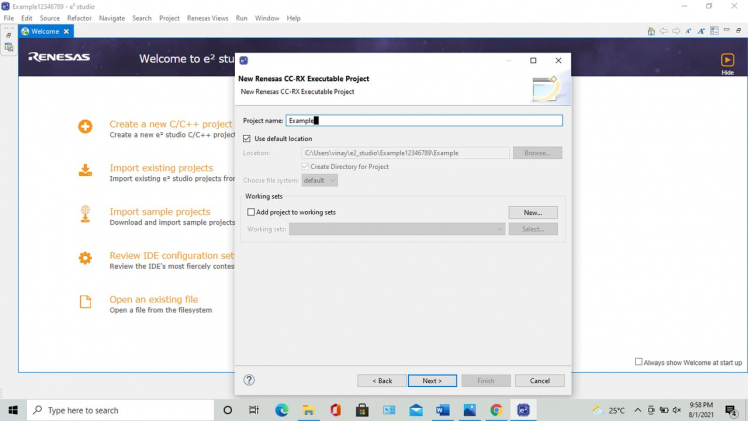
Task: Open Microsoft Word from the taskbar
Action: click(443, 410)
